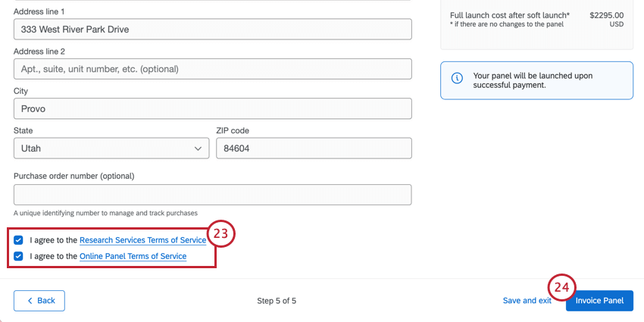Click the Full launch cost after soft launch label

click(510, 14)
